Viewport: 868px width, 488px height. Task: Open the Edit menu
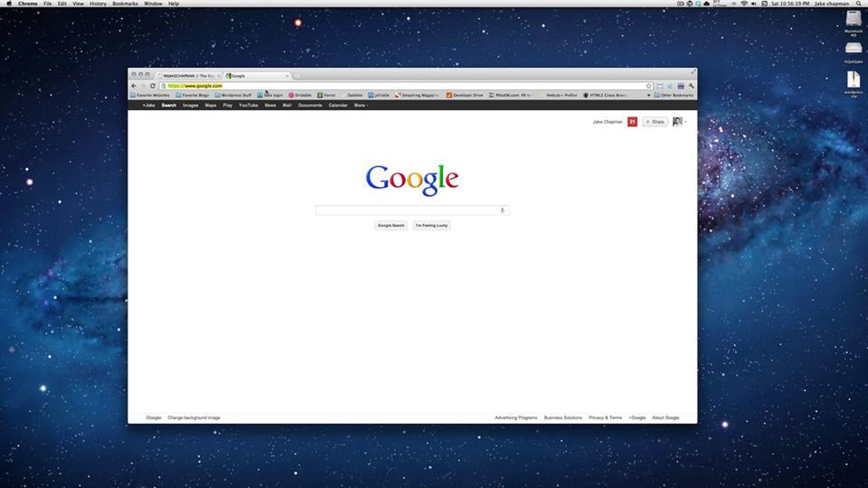tap(62, 4)
